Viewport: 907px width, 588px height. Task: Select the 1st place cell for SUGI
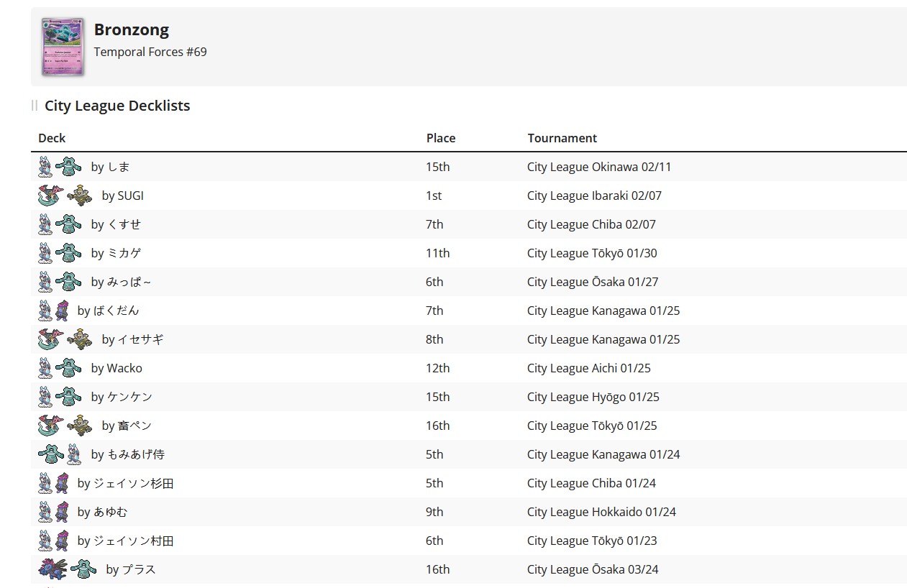[434, 196]
